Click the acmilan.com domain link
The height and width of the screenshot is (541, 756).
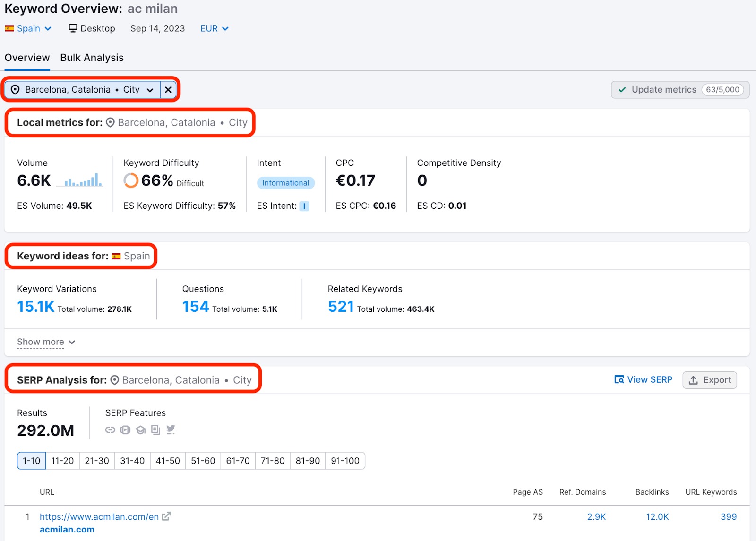click(x=67, y=530)
